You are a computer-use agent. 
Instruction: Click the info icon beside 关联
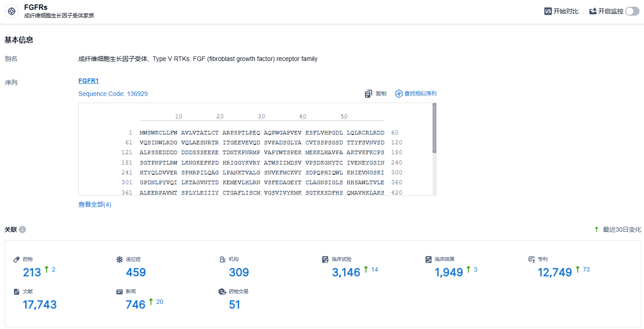pyautogui.click(x=22, y=229)
